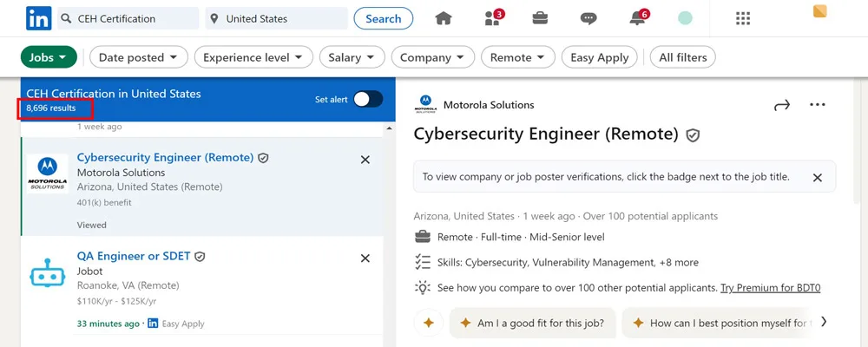Click verification badge next to QA Engineer
The height and width of the screenshot is (347, 868).
click(x=200, y=257)
